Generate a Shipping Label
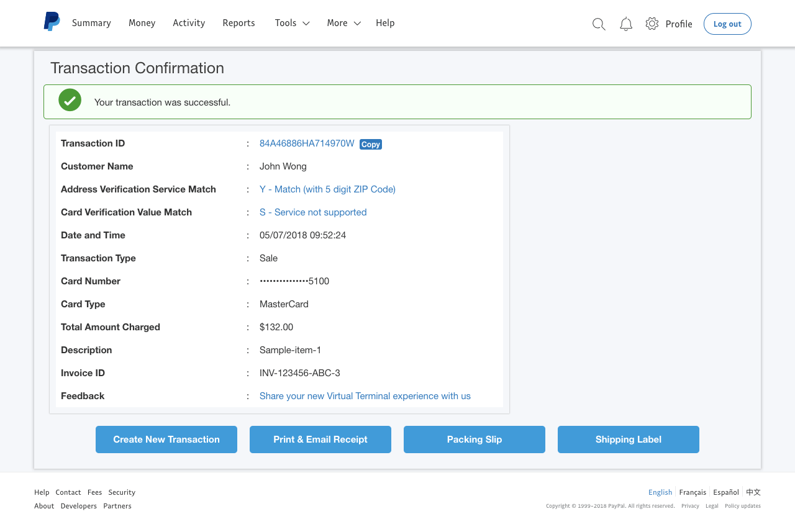Image resolution: width=795 pixels, height=532 pixels. coord(629,440)
